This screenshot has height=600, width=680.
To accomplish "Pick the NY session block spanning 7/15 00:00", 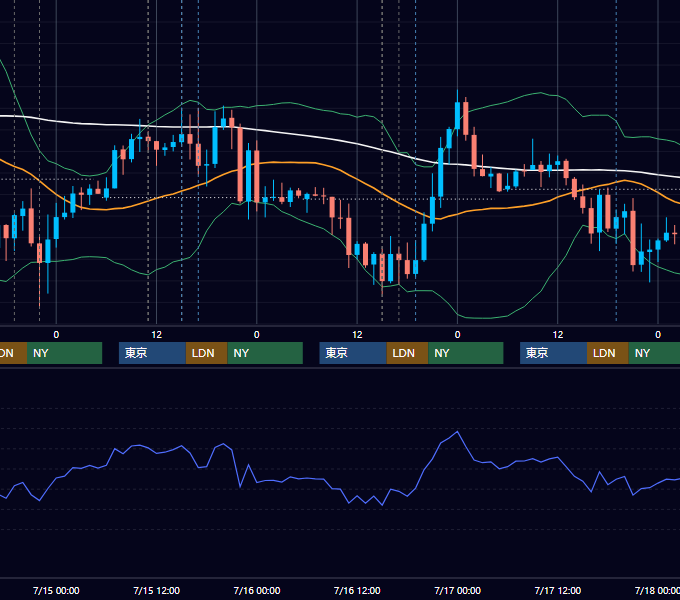I will 65,353.
